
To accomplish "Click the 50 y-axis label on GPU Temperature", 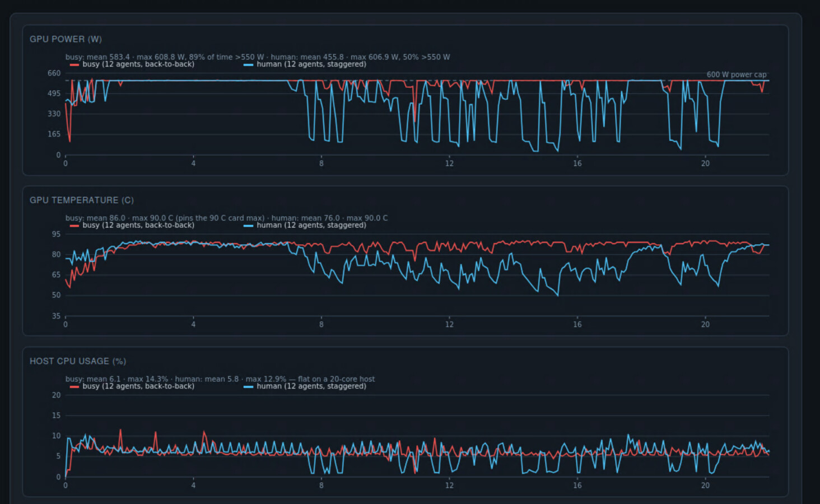I will (56, 295).
